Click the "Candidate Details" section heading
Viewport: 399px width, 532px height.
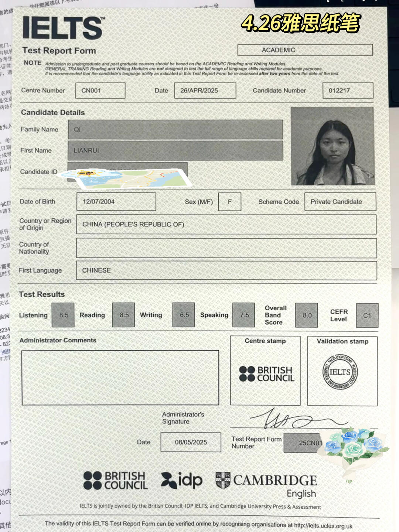pyautogui.click(x=53, y=112)
